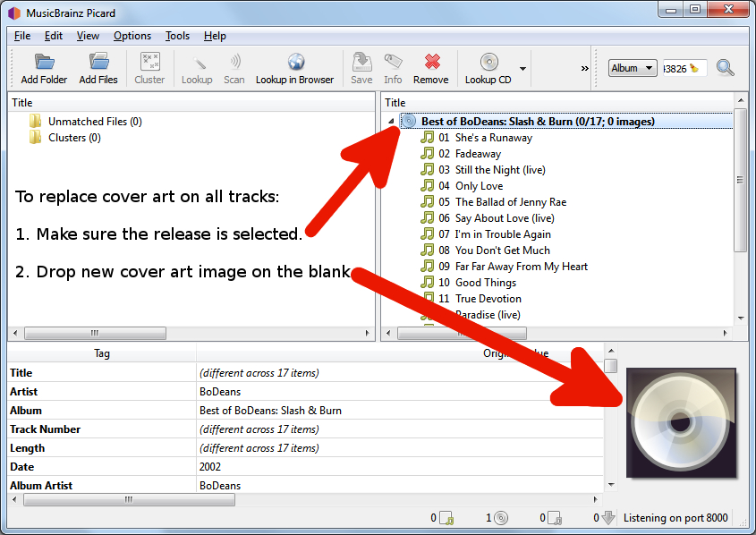Image resolution: width=756 pixels, height=535 pixels.
Task: Click the Tag column header
Action: click(x=102, y=353)
